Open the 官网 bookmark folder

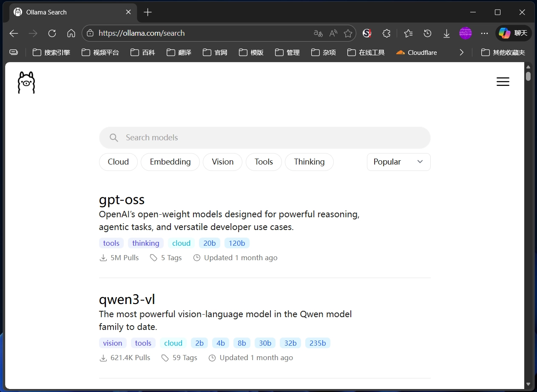pyautogui.click(x=215, y=52)
